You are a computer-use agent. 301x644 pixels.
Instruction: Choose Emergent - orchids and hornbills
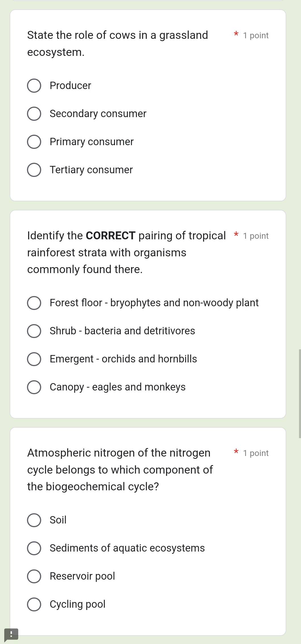point(34,359)
